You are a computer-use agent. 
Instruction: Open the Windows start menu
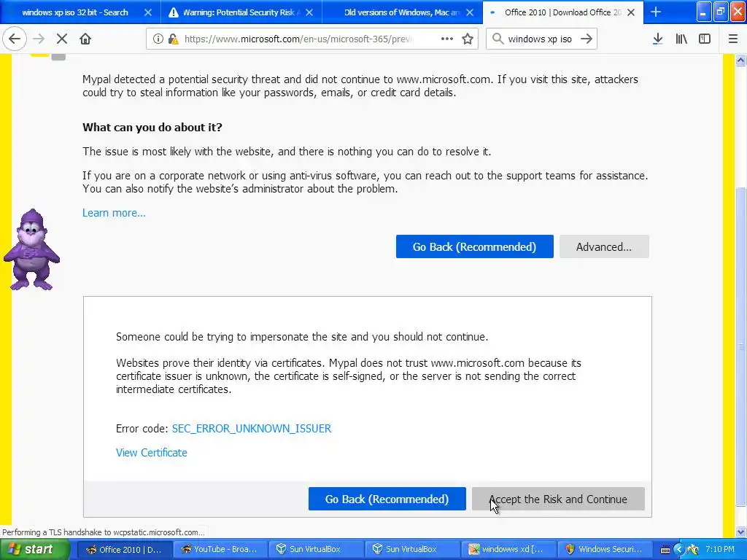point(35,550)
